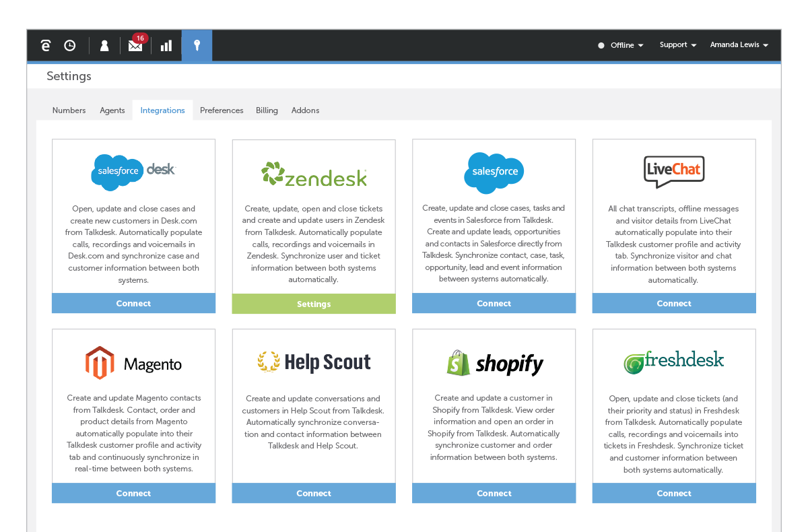Expand the Support menu
Image resolution: width=808 pixels, height=532 pixels.
click(678, 45)
